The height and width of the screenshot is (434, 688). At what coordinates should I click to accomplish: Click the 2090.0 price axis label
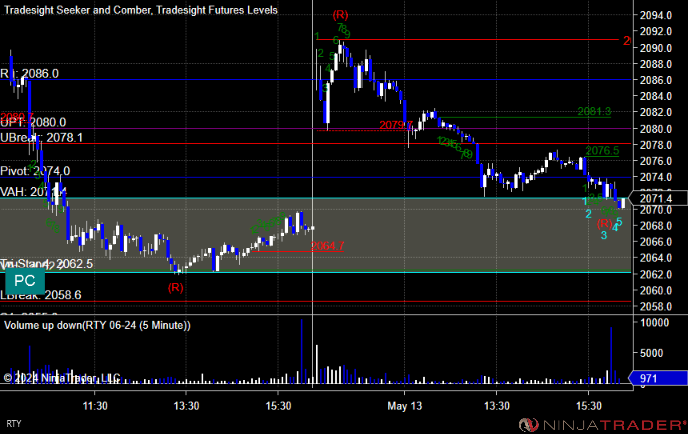[656, 48]
